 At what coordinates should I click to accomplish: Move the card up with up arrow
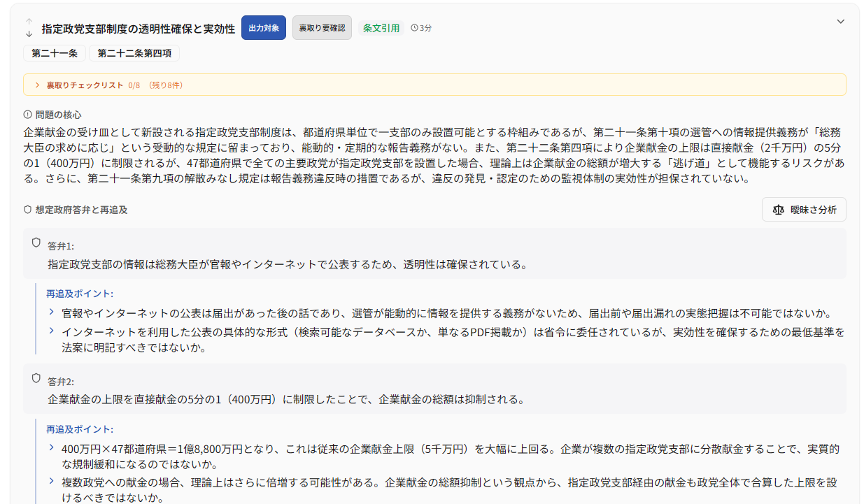coord(29,22)
